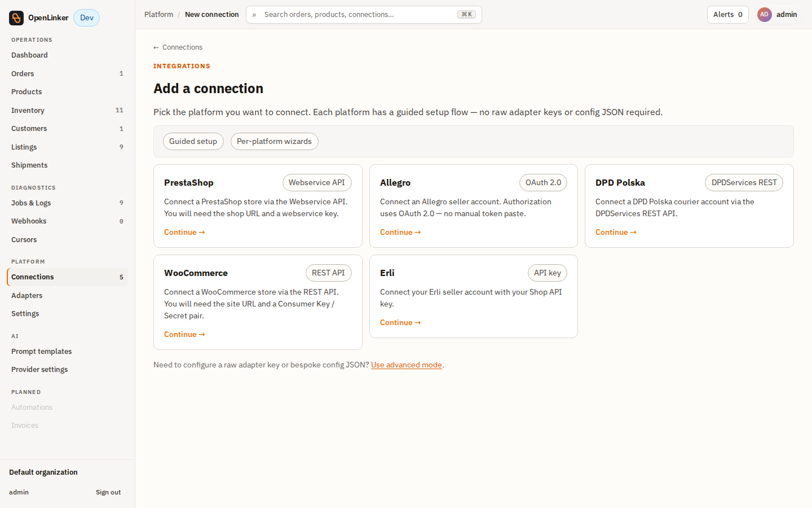Click the OpenLinker logo icon
Screen dimensions: 812x508
[x=16, y=18]
